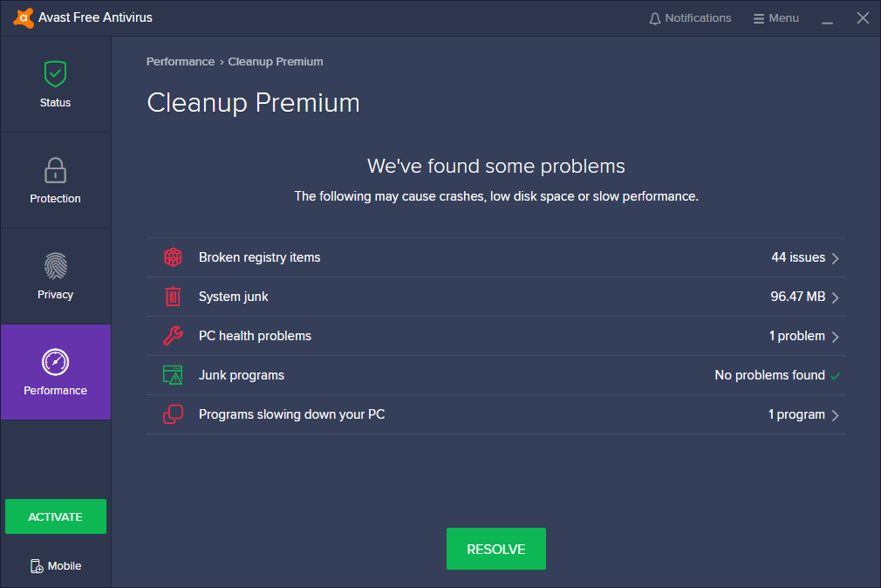
Task: Expand the 1 program chevron arrow
Action: point(835,415)
